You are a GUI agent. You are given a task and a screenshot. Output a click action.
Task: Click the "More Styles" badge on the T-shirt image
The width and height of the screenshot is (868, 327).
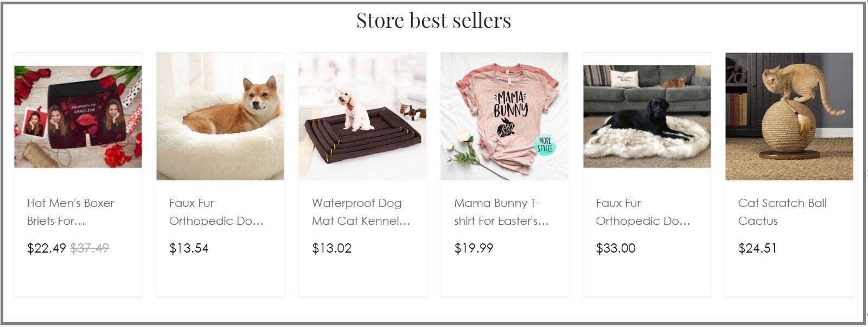pyautogui.click(x=545, y=144)
